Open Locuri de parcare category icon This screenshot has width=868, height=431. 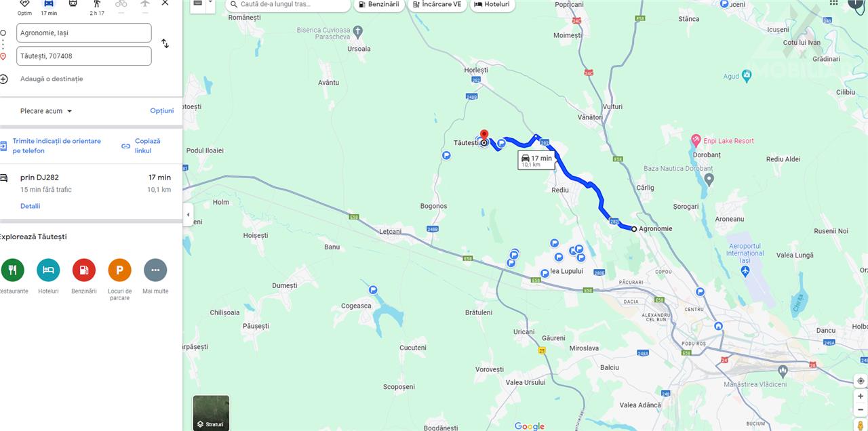click(x=119, y=270)
